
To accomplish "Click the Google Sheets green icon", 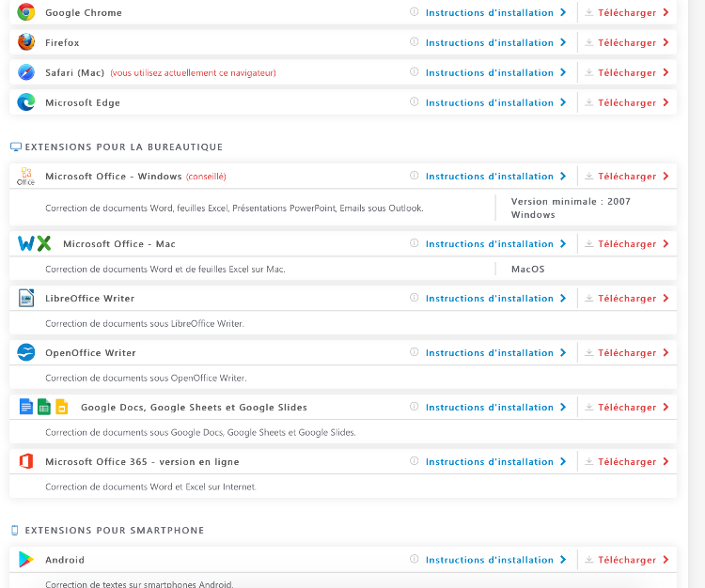I will click(x=44, y=407).
